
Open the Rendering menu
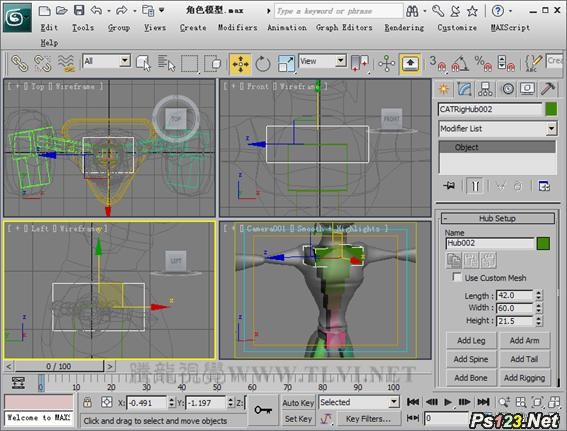pos(404,27)
